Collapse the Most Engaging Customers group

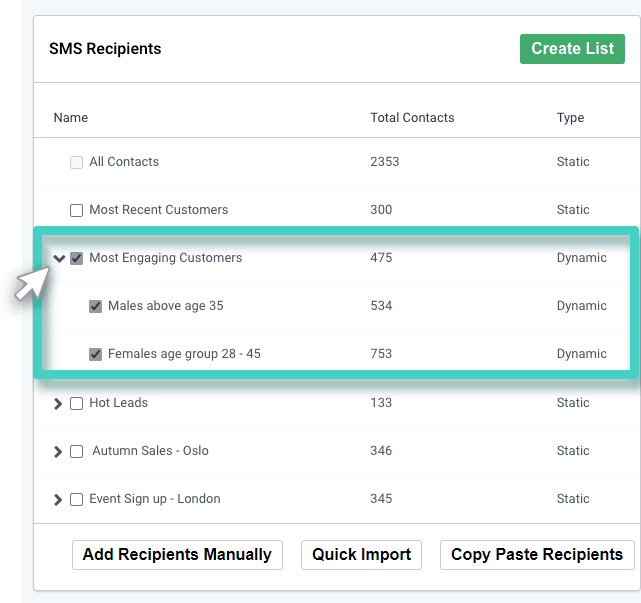click(59, 258)
